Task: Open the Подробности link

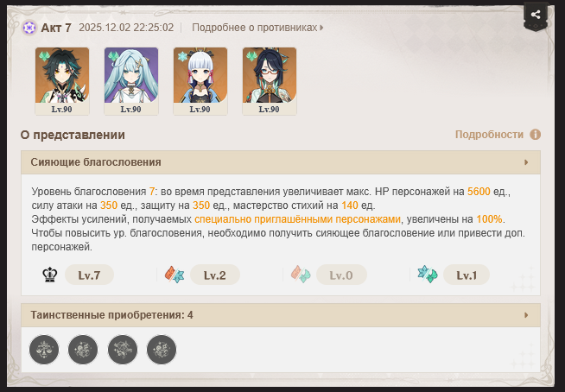Action: pos(489,135)
